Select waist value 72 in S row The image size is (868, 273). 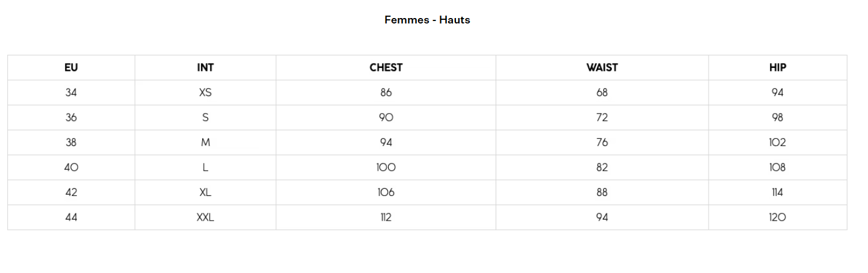coord(602,118)
